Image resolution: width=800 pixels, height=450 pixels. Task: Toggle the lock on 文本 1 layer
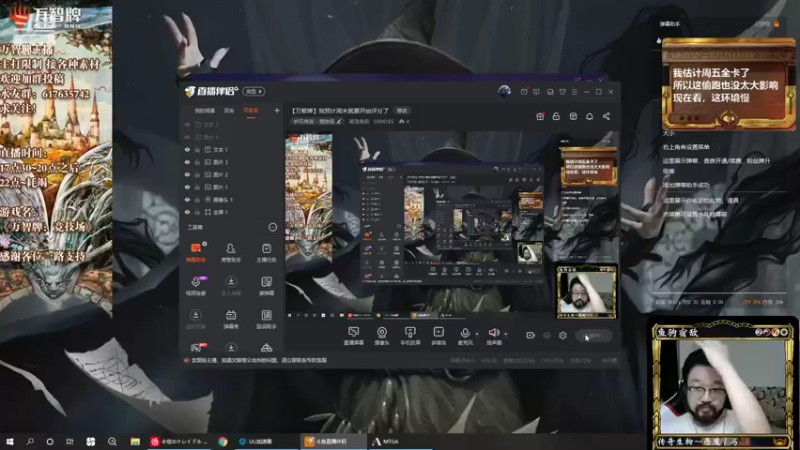[197, 149]
